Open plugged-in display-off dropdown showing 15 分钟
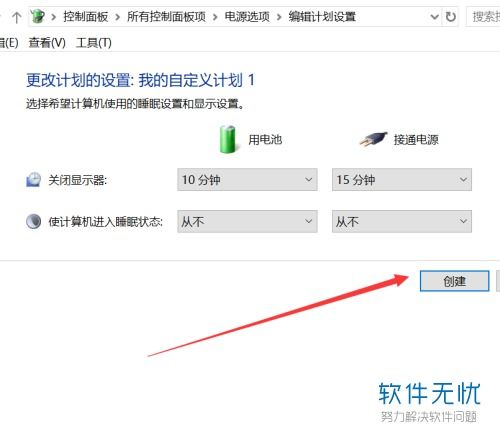 coord(402,180)
